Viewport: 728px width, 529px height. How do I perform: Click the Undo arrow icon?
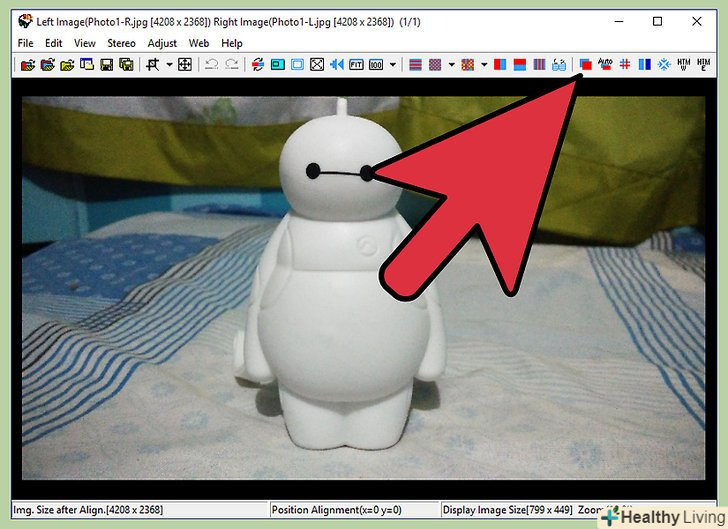pyautogui.click(x=212, y=65)
